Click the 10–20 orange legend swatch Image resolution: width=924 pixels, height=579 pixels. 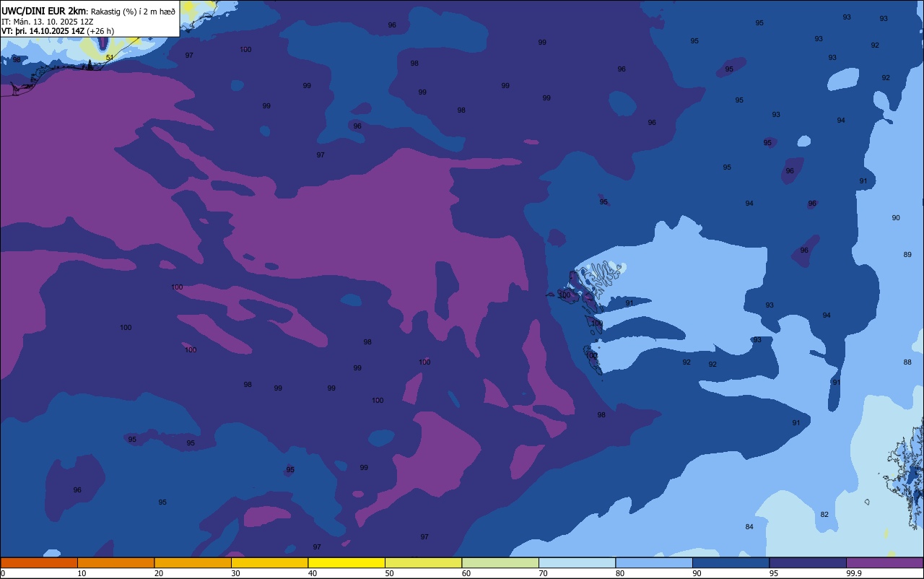[x=115, y=562]
